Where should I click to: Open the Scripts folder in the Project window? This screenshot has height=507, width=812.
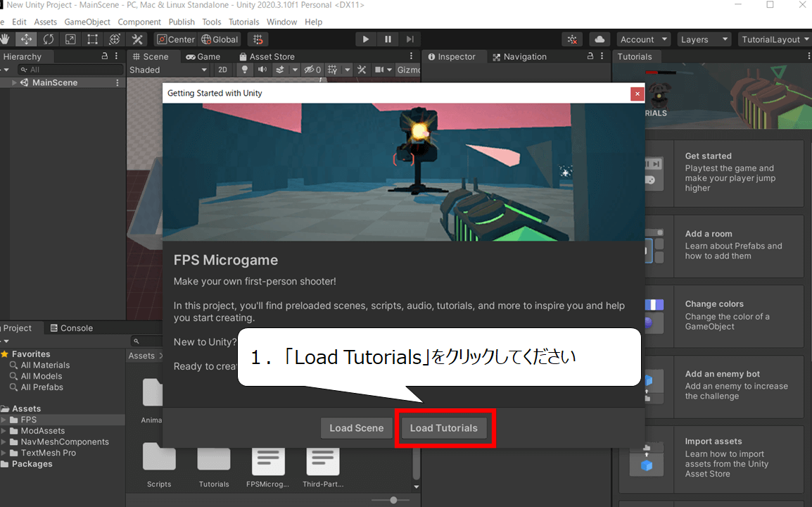click(159, 465)
